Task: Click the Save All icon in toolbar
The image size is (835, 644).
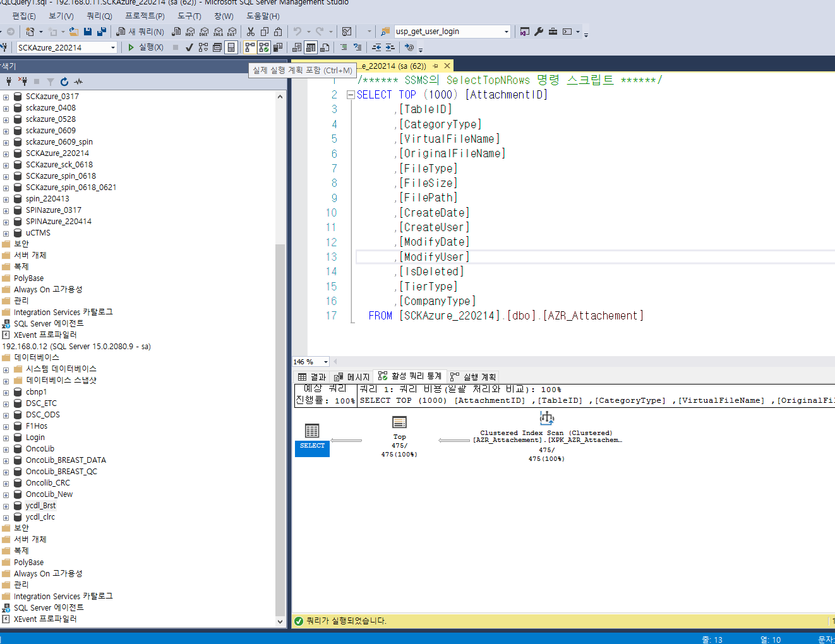Action: coord(101,32)
